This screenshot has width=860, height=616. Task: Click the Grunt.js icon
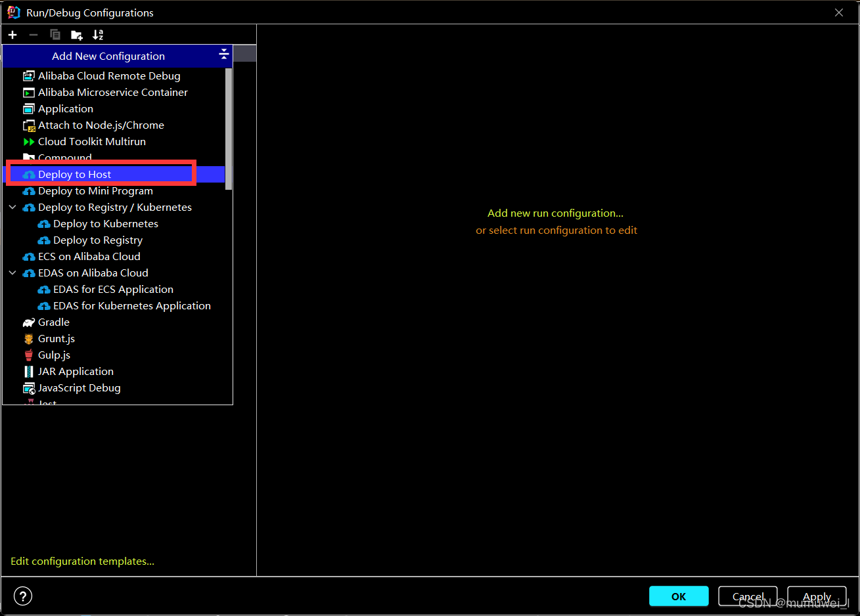click(28, 339)
